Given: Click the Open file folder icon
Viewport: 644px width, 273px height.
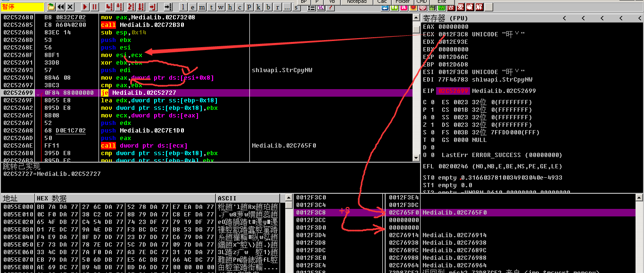Looking at the screenshot, I should pyautogui.click(x=51, y=7).
